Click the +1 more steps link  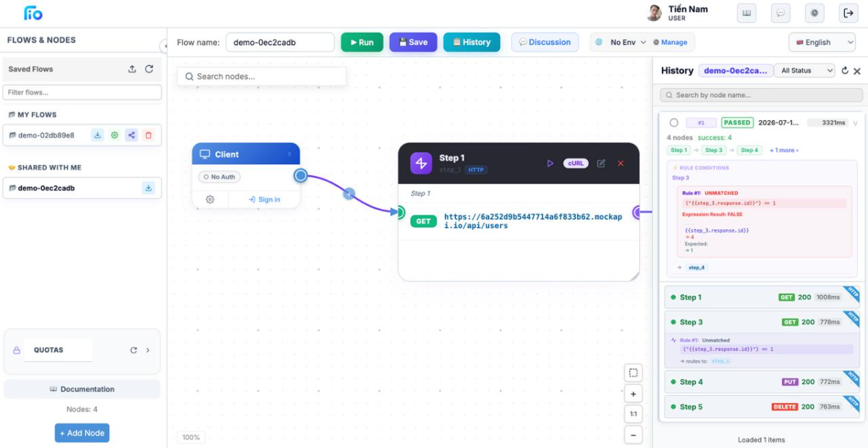click(784, 151)
